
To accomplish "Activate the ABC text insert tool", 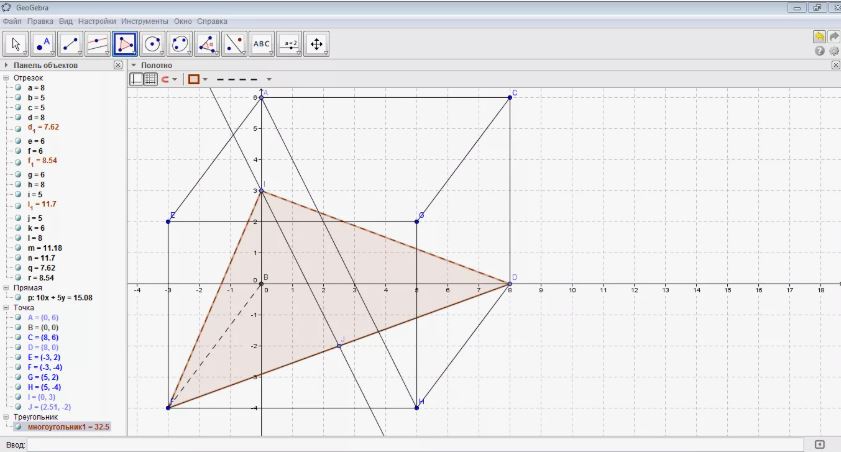I will coord(261,43).
